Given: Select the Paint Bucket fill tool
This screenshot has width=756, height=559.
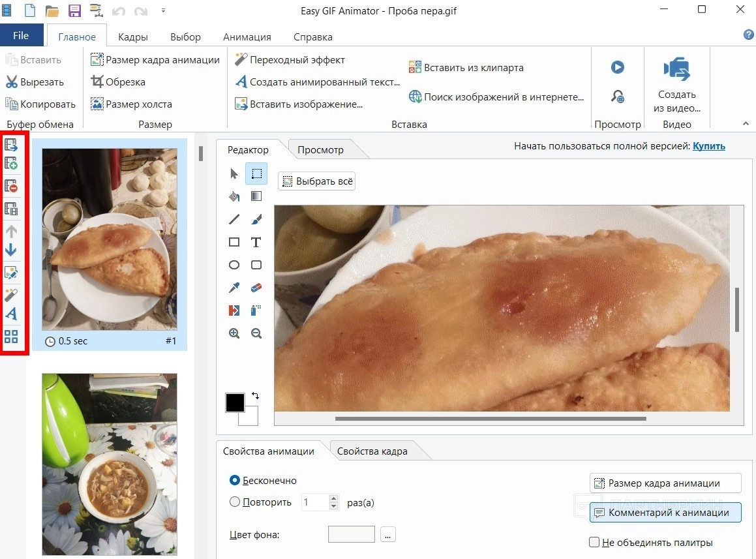Looking at the screenshot, I should pyautogui.click(x=234, y=196).
